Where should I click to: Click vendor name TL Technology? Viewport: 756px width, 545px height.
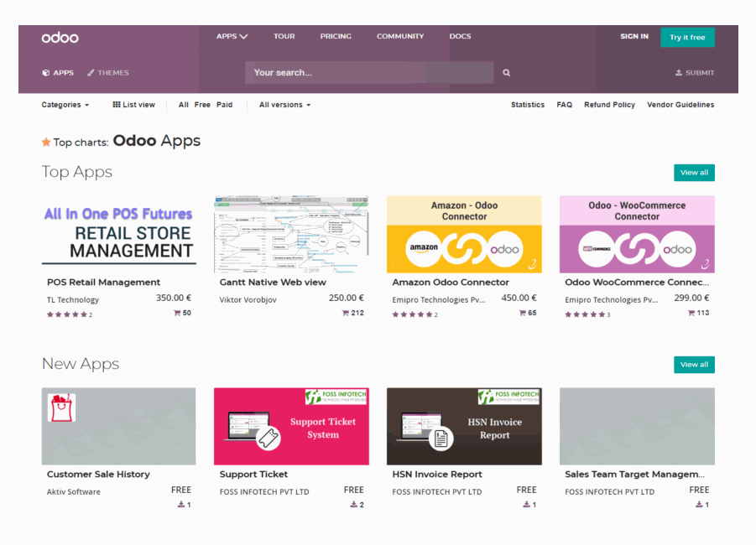73,299
